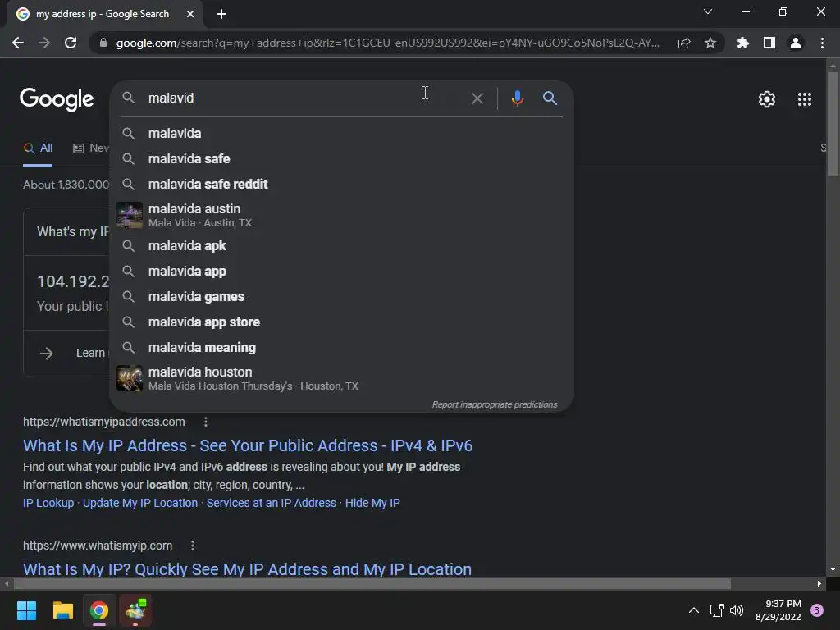Open 'What Is My IP Address' result link
This screenshot has height=630, width=840.
pos(248,445)
